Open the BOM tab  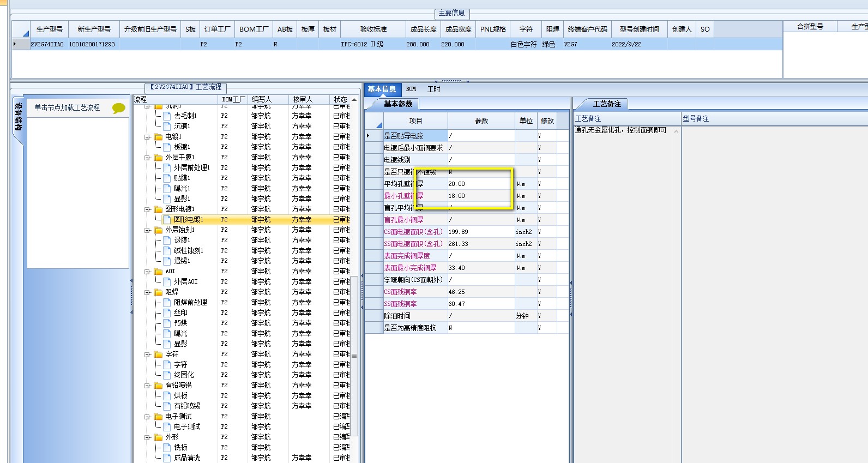point(411,89)
